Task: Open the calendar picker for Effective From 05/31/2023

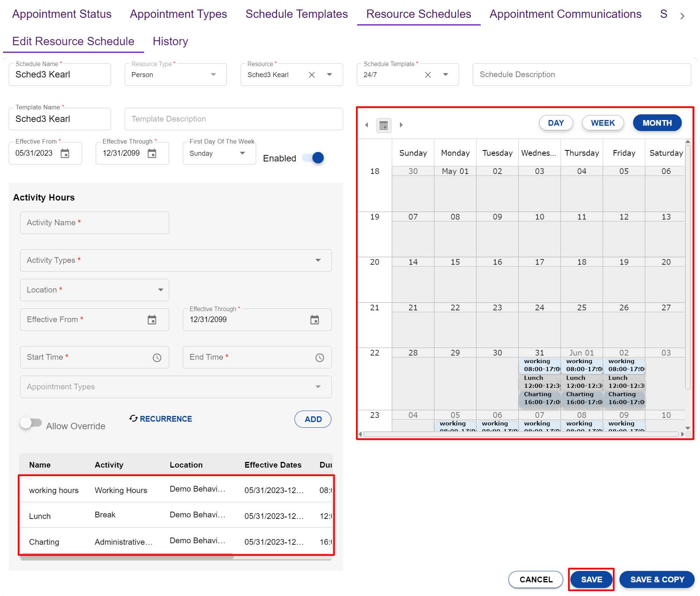Action: pyautogui.click(x=65, y=153)
